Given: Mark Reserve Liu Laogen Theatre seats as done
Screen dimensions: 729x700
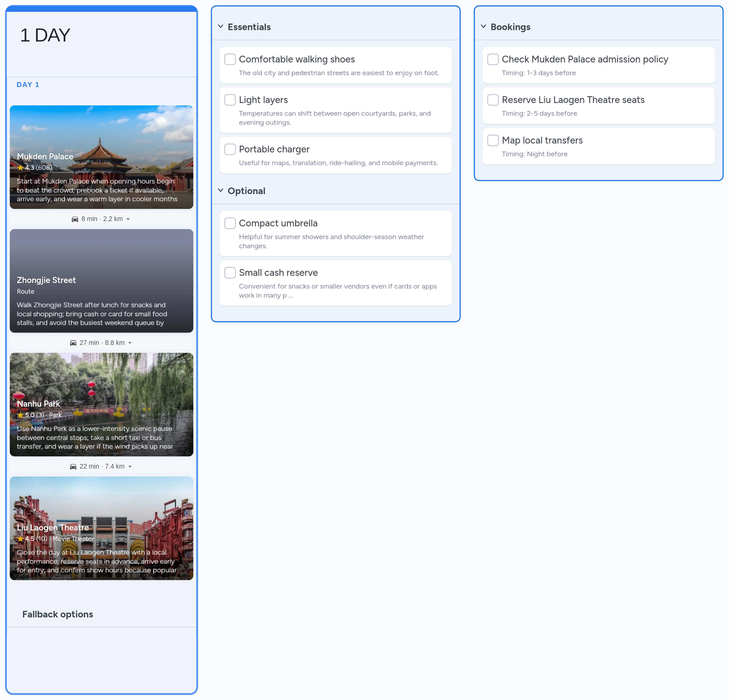Looking at the screenshot, I should pos(493,100).
